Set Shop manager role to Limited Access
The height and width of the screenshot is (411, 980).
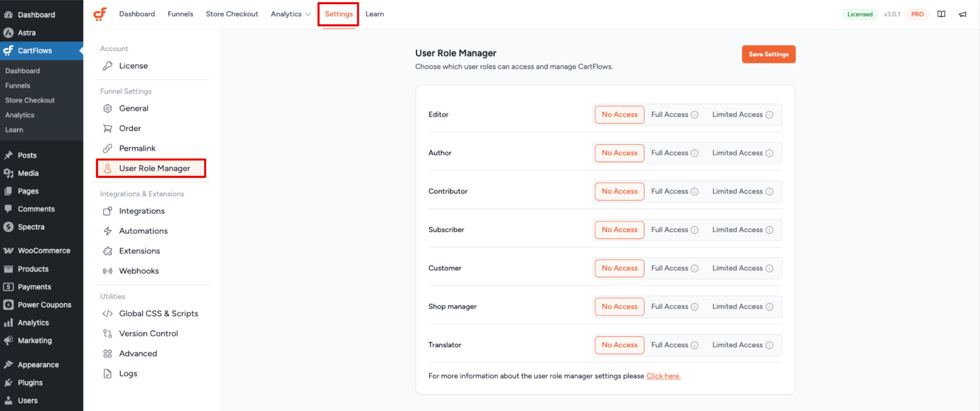tap(737, 306)
